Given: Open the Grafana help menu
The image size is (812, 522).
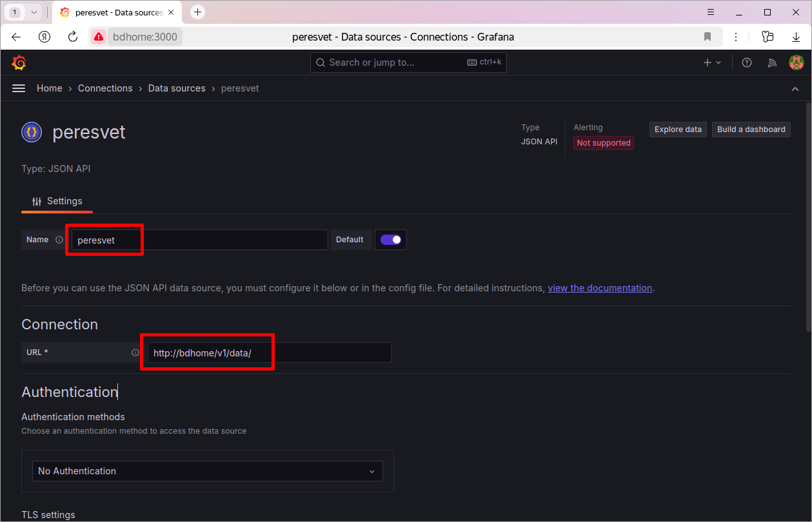Looking at the screenshot, I should point(747,63).
